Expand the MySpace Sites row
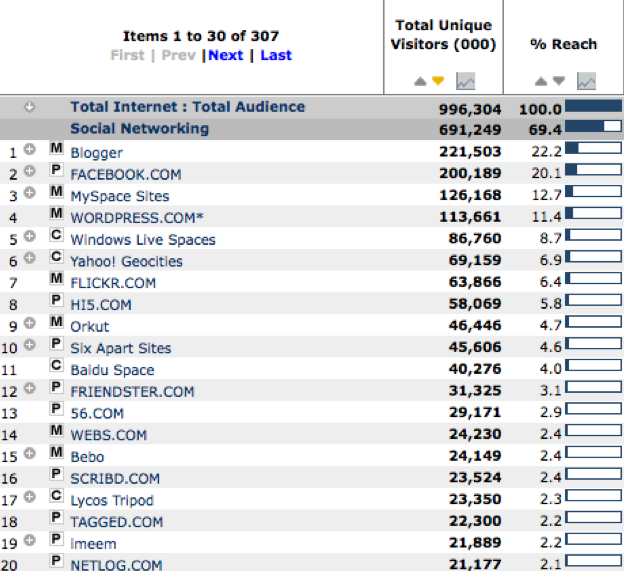This screenshot has width=624, height=571. [x=29, y=193]
